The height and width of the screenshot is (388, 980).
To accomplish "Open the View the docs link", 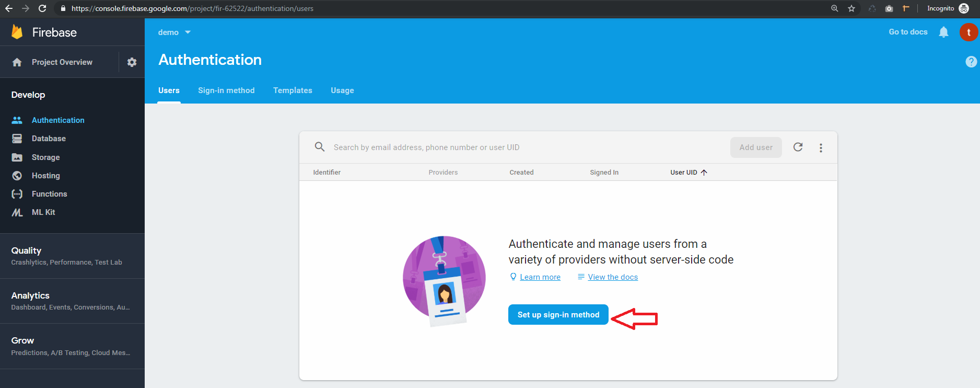I will pyautogui.click(x=612, y=277).
